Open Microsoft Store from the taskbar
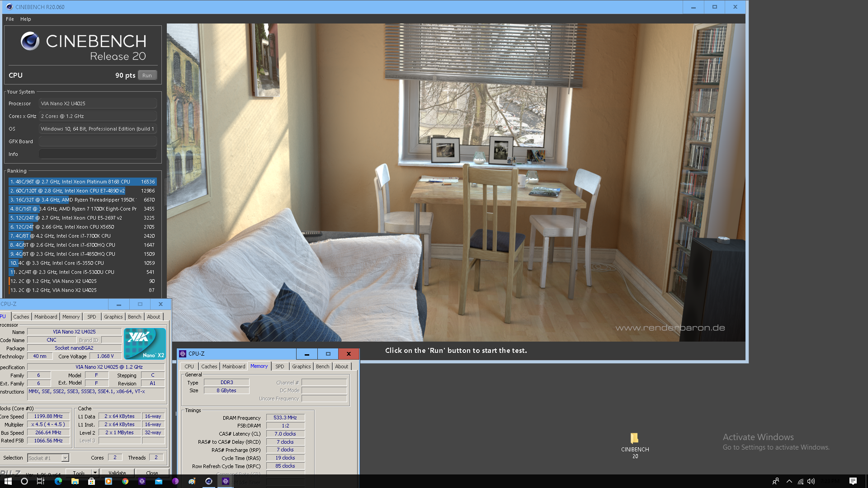The height and width of the screenshot is (488, 868). click(91, 481)
